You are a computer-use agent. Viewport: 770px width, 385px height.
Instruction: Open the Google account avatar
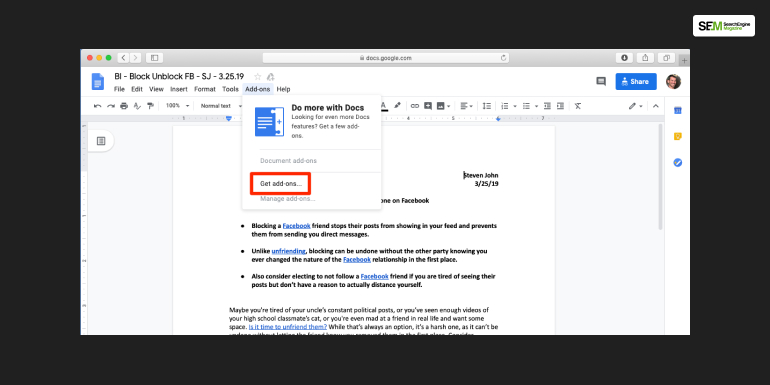coord(673,82)
